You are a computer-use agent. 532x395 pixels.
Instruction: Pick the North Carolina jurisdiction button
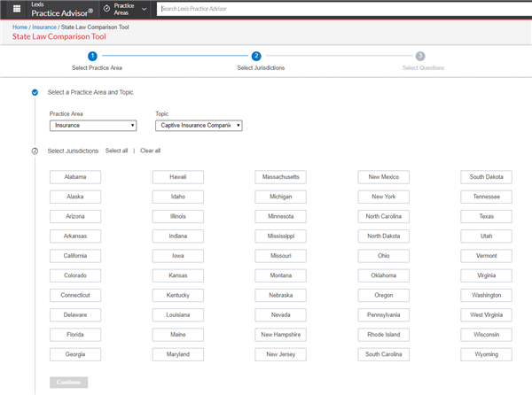384,216
